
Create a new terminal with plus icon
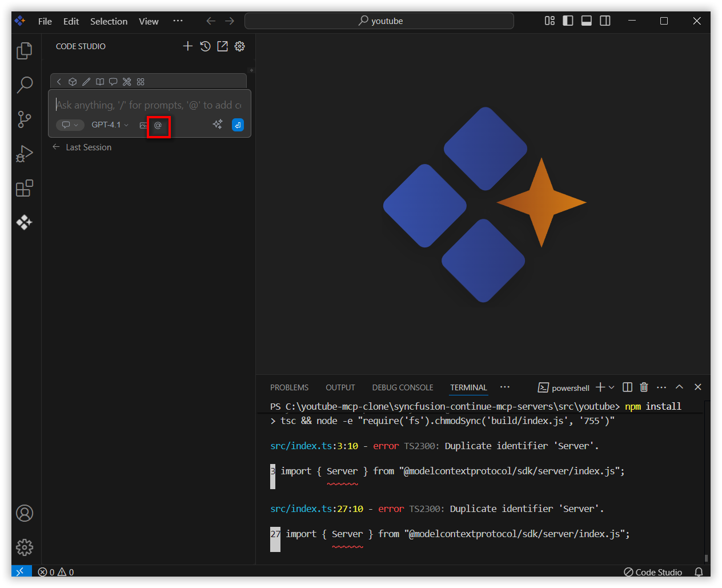point(600,387)
